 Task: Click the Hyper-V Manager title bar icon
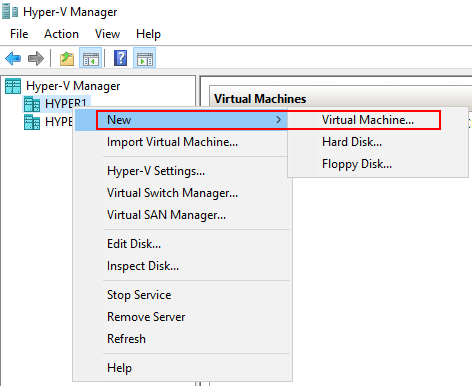tap(10, 11)
